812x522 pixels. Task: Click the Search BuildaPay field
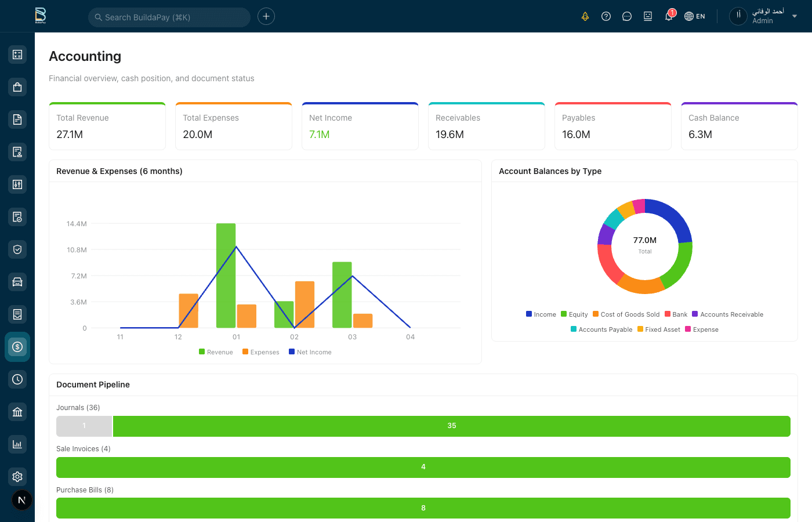click(x=169, y=17)
